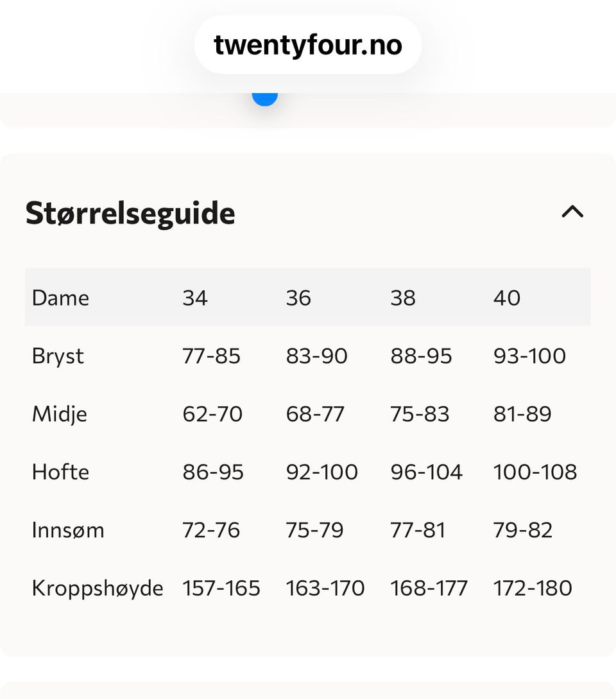Tap the Hofte value 100-108
Screen dimensions: 616x699
535,472
